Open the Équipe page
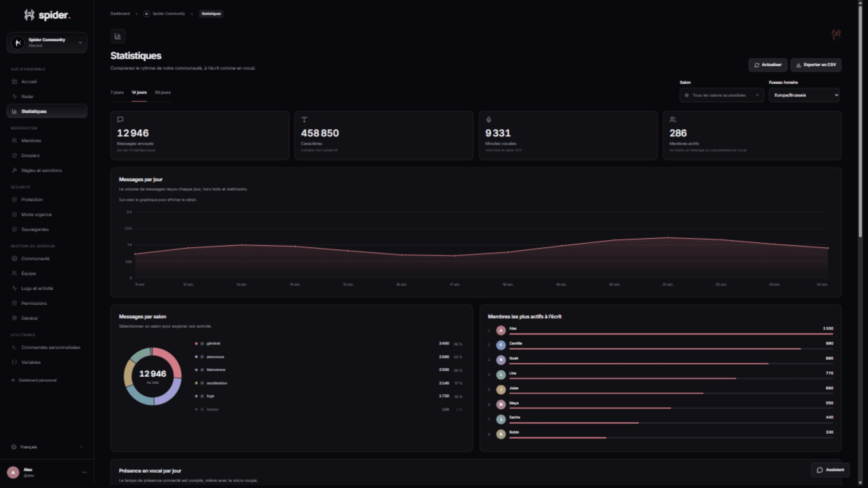Screen dimensions: 868x488 click(47, 273)
